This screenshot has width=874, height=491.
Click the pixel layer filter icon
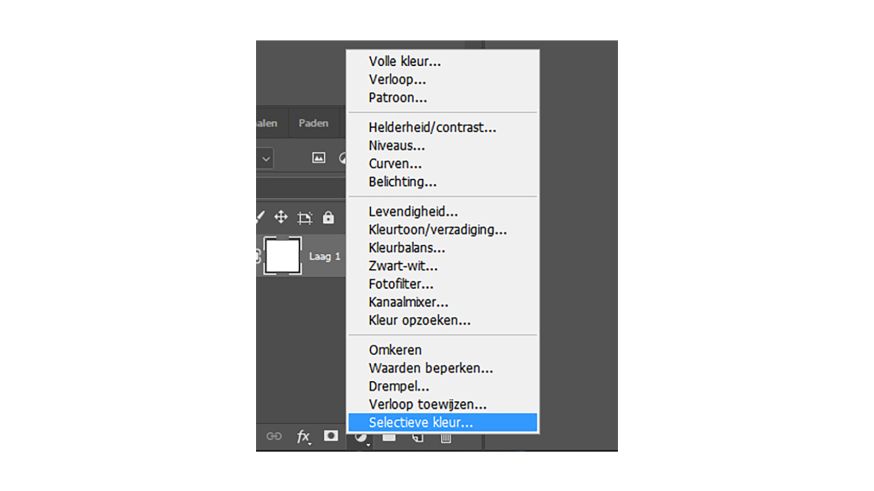tap(319, 158)
